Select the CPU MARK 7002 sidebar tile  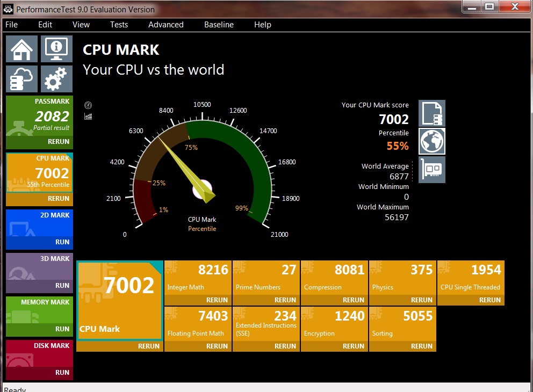[x=39, y=172]
